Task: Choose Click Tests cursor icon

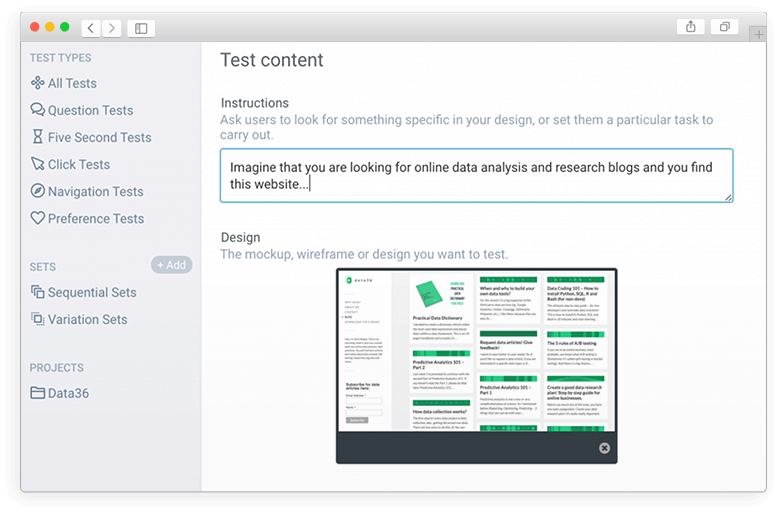Action: 37,164
